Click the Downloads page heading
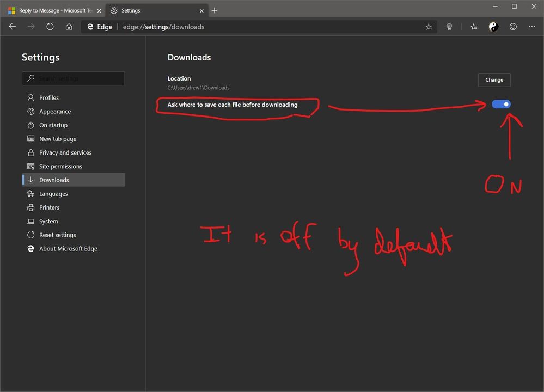This screenshot has width=544, height=392. click(x=189, y=57)
